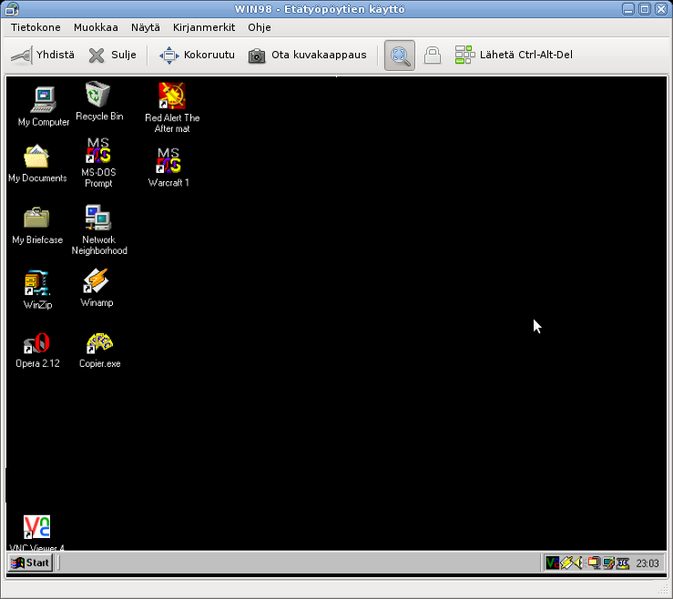Select the Winamp shortcut icon
The image size is (673, 599).
pyautogui.click(x=97, y=283)
